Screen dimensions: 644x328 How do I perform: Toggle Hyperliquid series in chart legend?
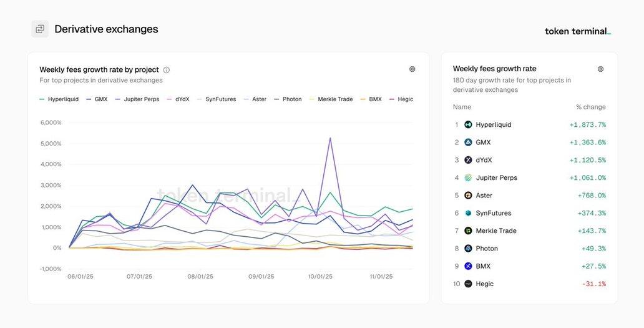pos(59,99)
